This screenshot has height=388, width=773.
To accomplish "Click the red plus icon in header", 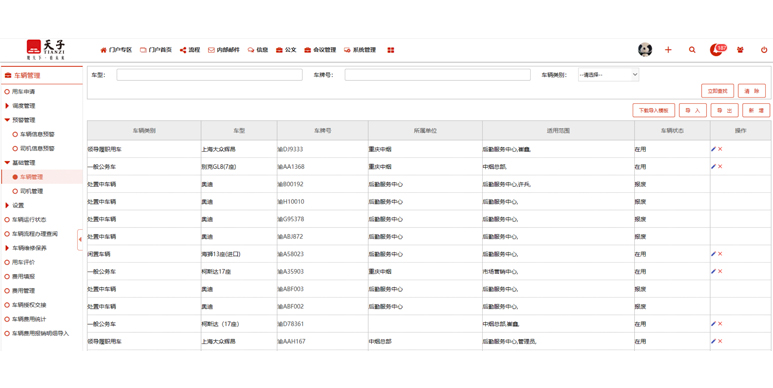I will [x=668, y=50].
